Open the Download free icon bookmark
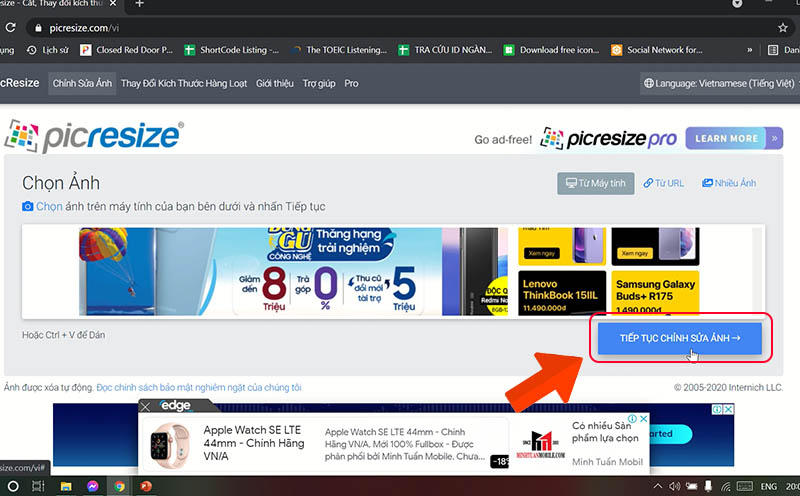The width and height of the screenshot is (800, 496). click(552, 50)
